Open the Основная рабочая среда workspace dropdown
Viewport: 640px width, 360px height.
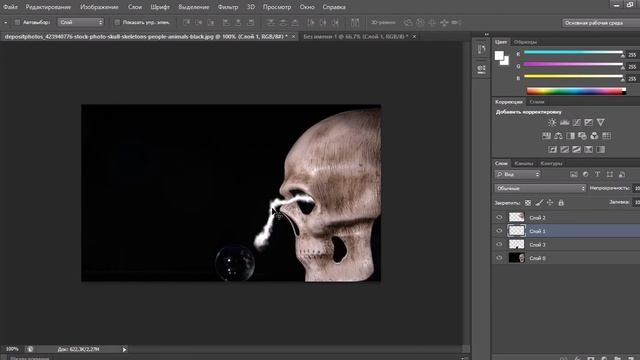[x=601, y=23]
